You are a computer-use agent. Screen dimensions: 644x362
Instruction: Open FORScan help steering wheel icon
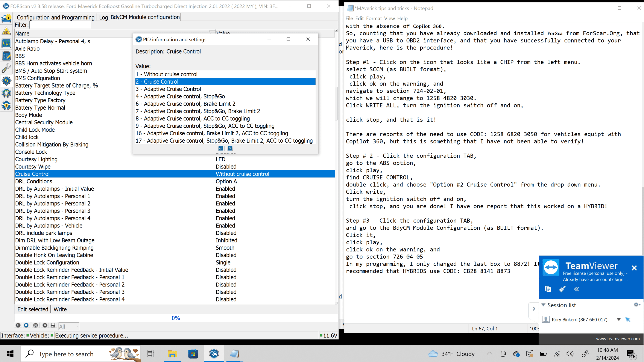pyautogui.click(x=6, y=106)
